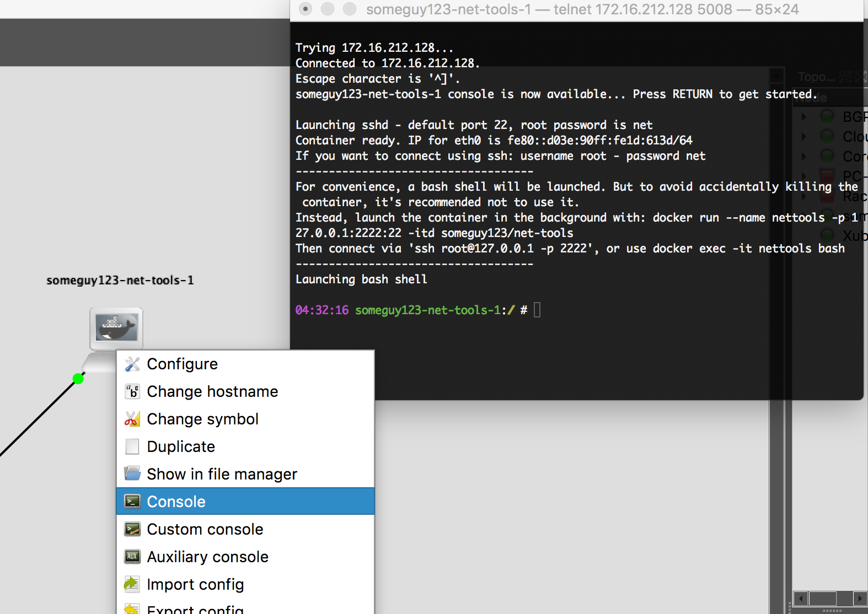Choose Import config menu entry

pos(245,584)
